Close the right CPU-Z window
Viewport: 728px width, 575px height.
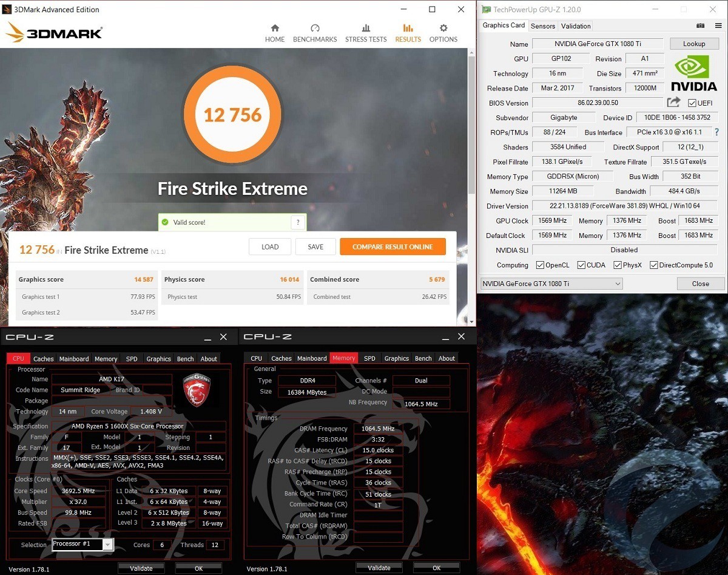(x=461, y=336)
